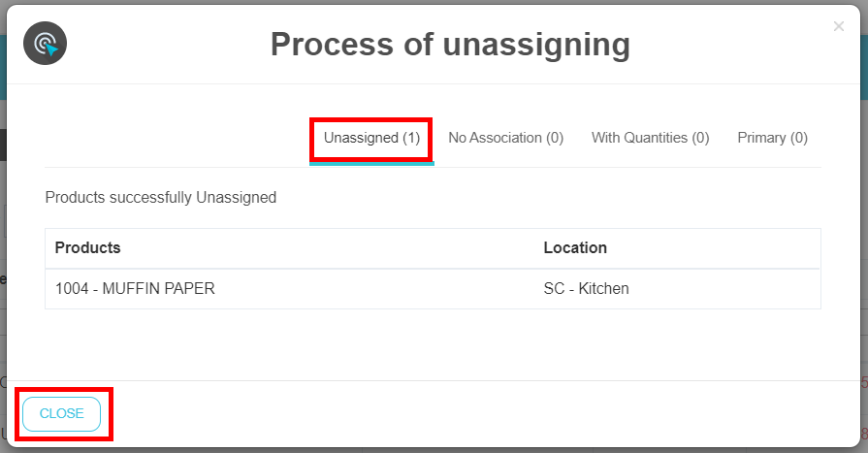This screenshot has height=453, width=868.
Task: Click the Products successfully Unassigned message
Action: (161, 198)
